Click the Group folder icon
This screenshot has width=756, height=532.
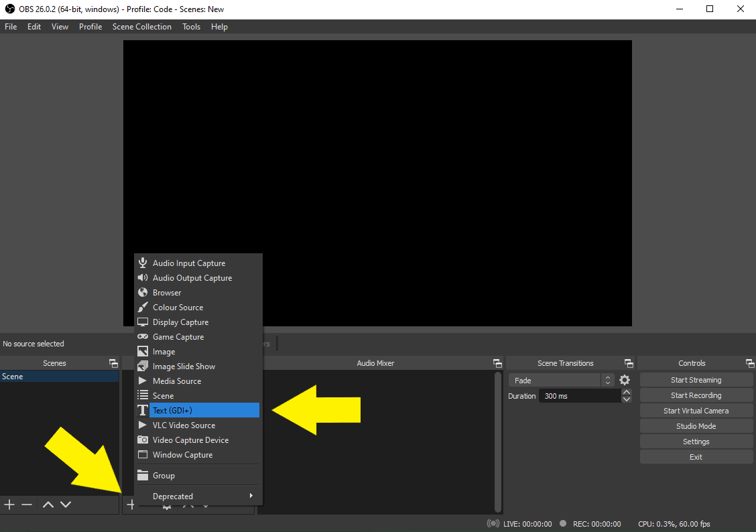[143, 475]
